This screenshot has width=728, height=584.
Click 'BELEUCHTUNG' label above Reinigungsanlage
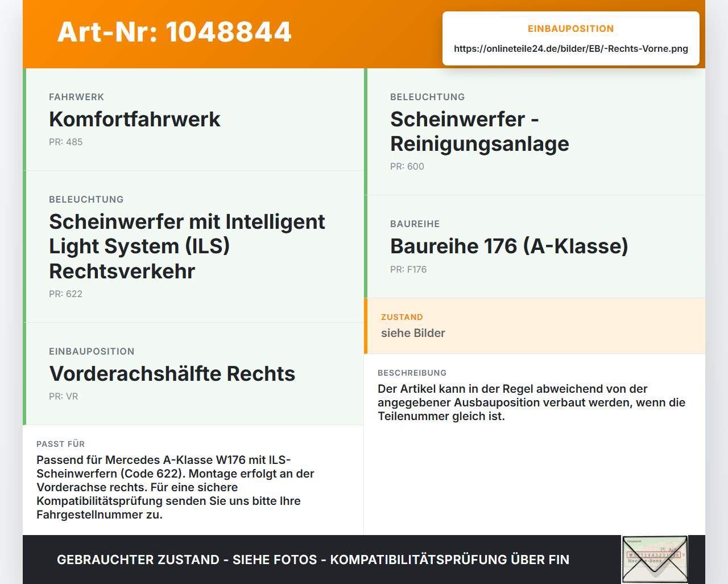pyautogui.click(x=427, y=97)
